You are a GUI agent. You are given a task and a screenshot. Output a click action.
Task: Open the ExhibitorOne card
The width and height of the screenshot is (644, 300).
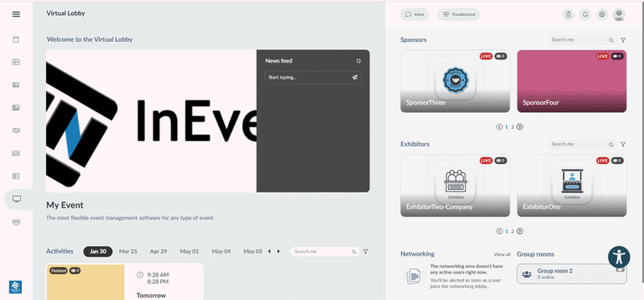(572, 186)
